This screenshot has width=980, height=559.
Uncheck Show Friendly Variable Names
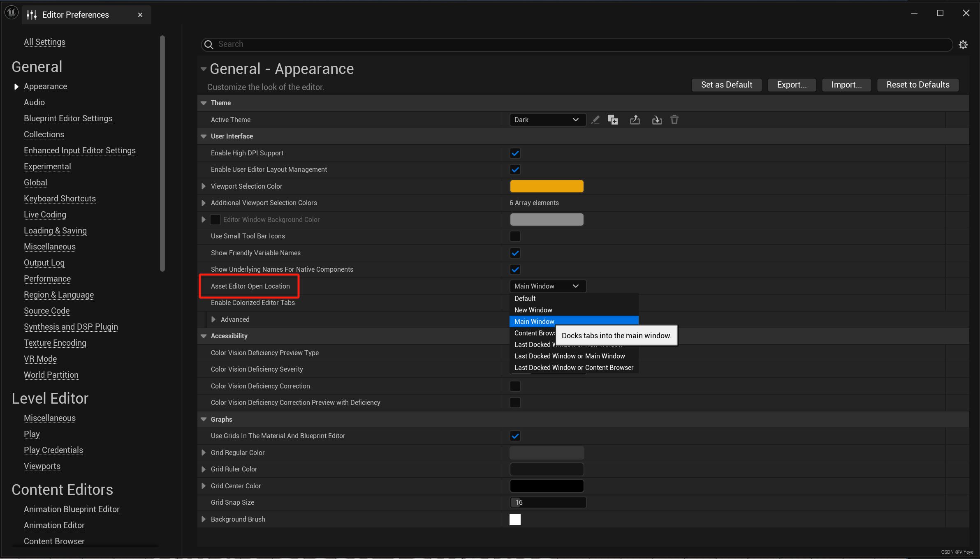(515, 253)
